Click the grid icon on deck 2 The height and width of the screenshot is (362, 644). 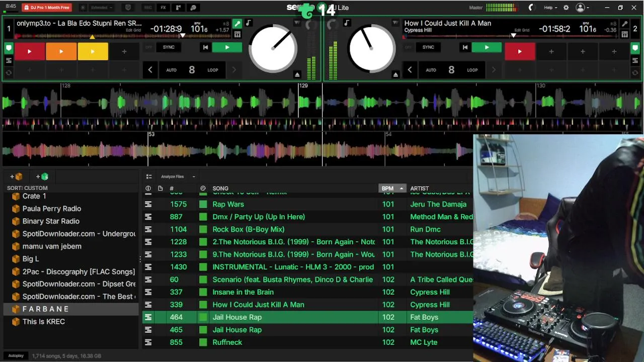click(624, 34)
